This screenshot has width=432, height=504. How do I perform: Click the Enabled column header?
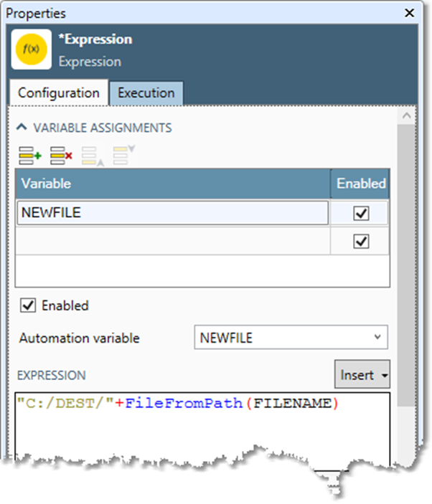[361, 184]
